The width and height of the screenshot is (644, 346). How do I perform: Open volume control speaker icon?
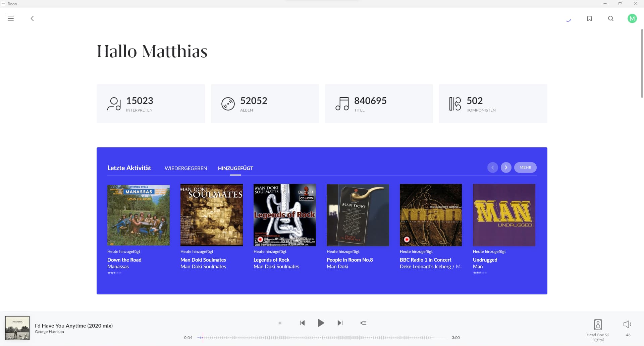coord(627,324)
